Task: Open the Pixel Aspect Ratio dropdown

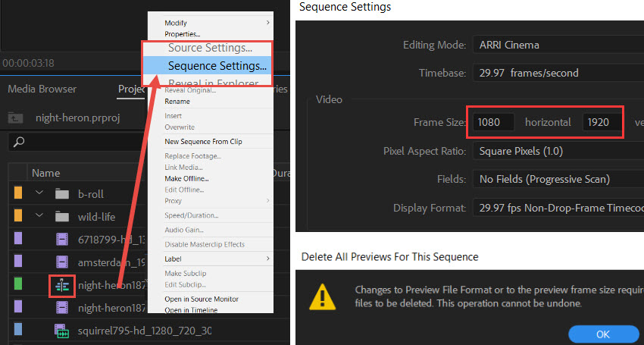Action: (x=558, y=152)
